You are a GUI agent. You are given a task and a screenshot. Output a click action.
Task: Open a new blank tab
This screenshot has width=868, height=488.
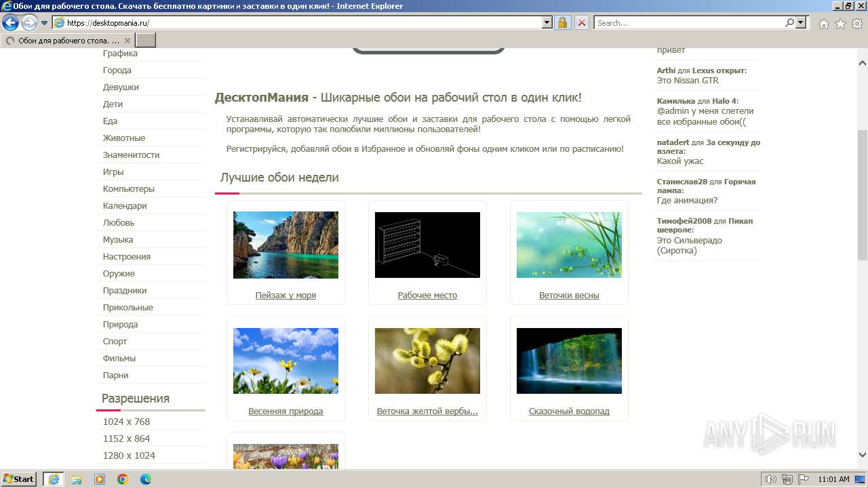(x=146, y=41)
